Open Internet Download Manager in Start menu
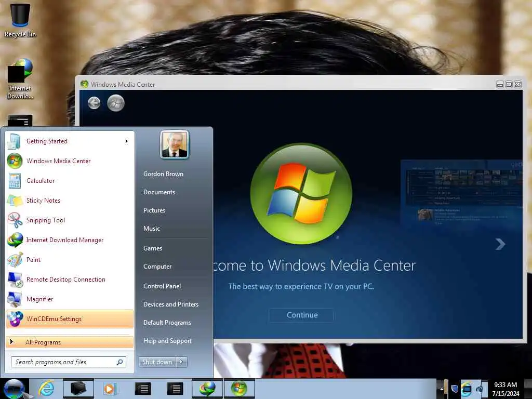532x399 pixels. pyautogui.click(x=70, y=240)
